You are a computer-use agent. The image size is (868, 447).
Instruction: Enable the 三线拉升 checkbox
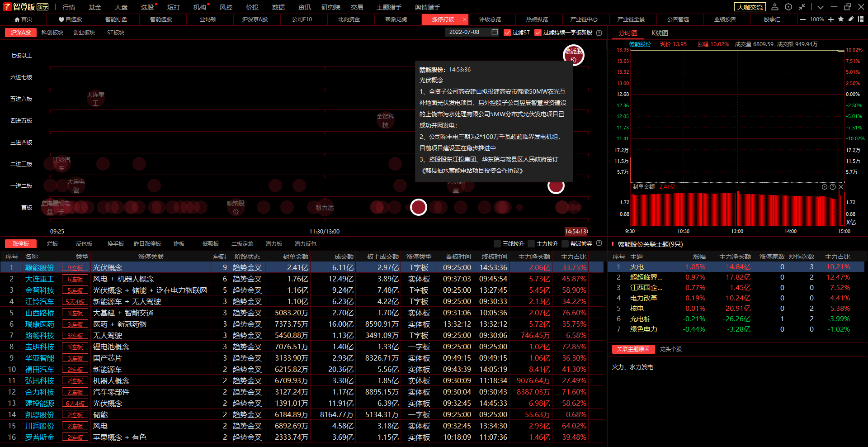(x=497, y=244)
